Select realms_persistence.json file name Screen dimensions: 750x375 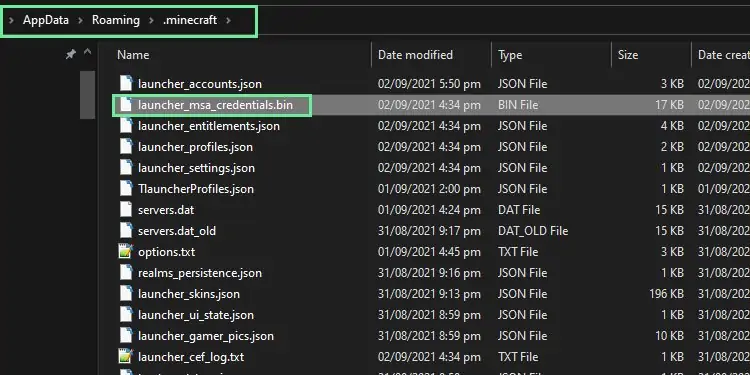click(x=200, y=273)
